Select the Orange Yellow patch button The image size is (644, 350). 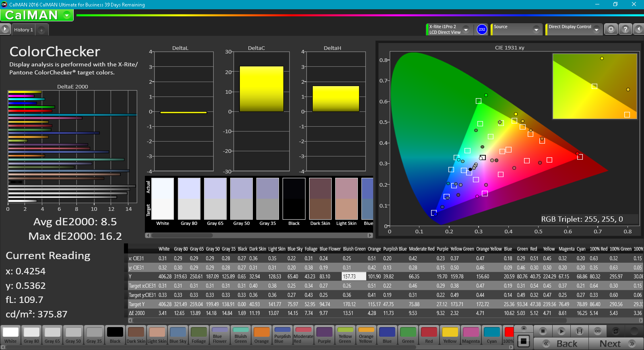(x=366, y=335)
